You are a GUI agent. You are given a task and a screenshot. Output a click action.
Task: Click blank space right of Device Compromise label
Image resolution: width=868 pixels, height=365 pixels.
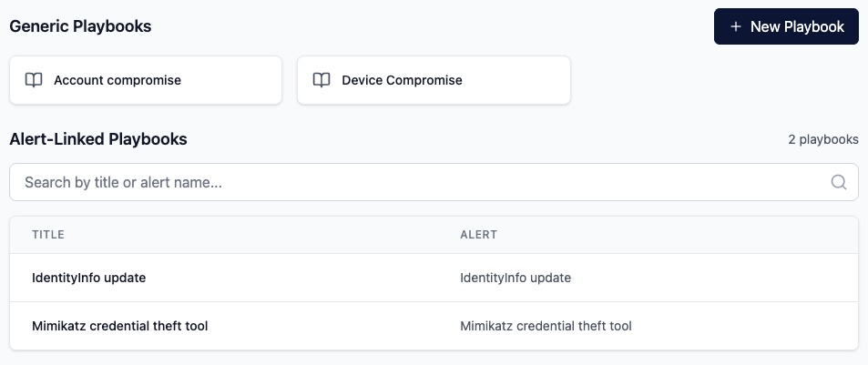tap(519, 80)
